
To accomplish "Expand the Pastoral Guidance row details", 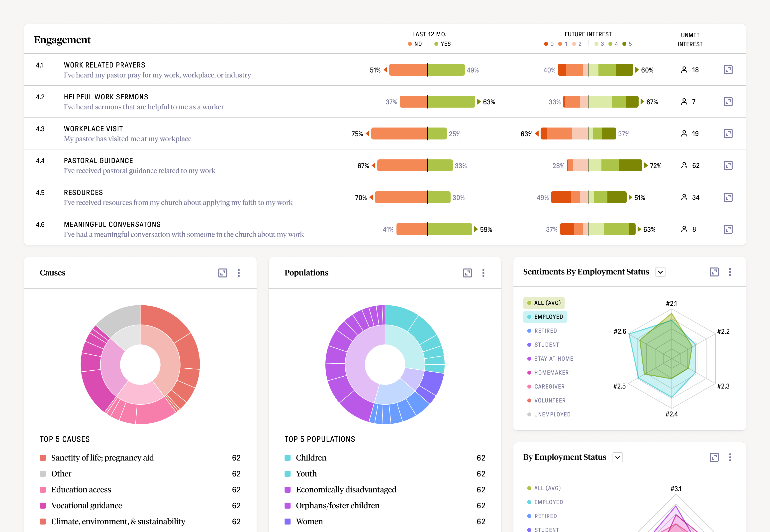I will (728, 165).
